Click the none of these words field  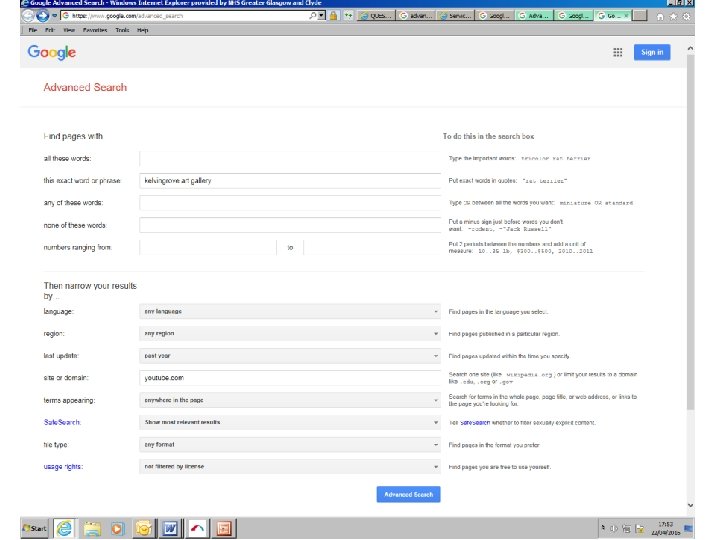click(290, 225)
